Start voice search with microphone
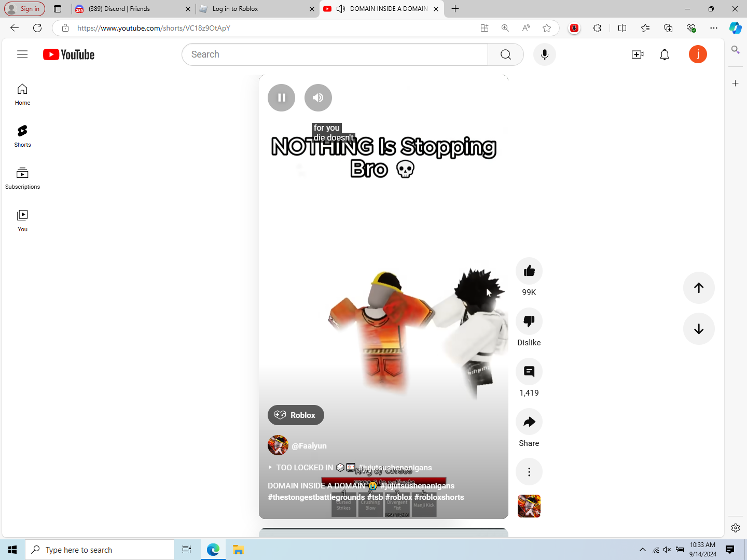The height and width of the screenshot is (560, 747). coord(545,54)
